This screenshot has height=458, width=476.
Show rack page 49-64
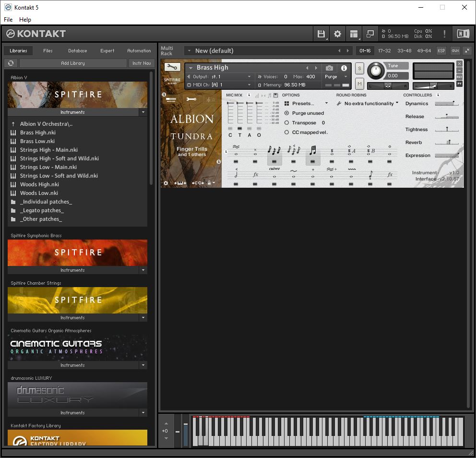tap(424, 51)
